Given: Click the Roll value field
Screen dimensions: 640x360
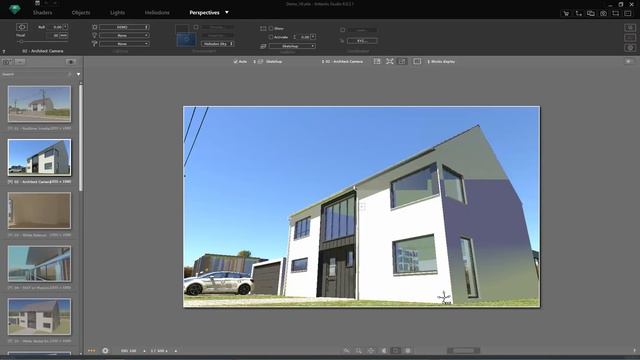Looking at the screenshot, I should (x=54, y=27).
